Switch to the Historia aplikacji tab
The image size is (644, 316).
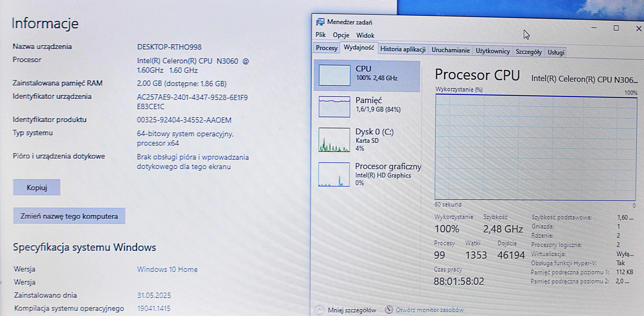pos(403,49)
